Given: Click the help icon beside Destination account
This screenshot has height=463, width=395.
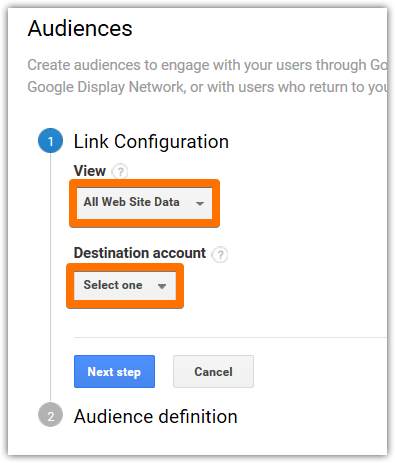Looking at the screenshot, I should [220, 255].
